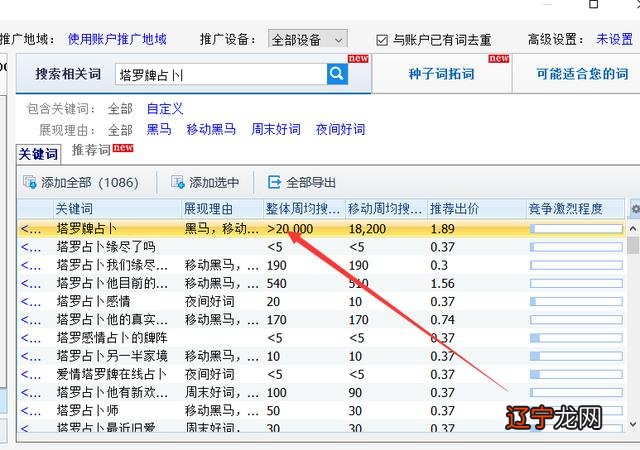Click the 540 overall search value
This screenshot has height=450, width=640.
click(277, 284)
